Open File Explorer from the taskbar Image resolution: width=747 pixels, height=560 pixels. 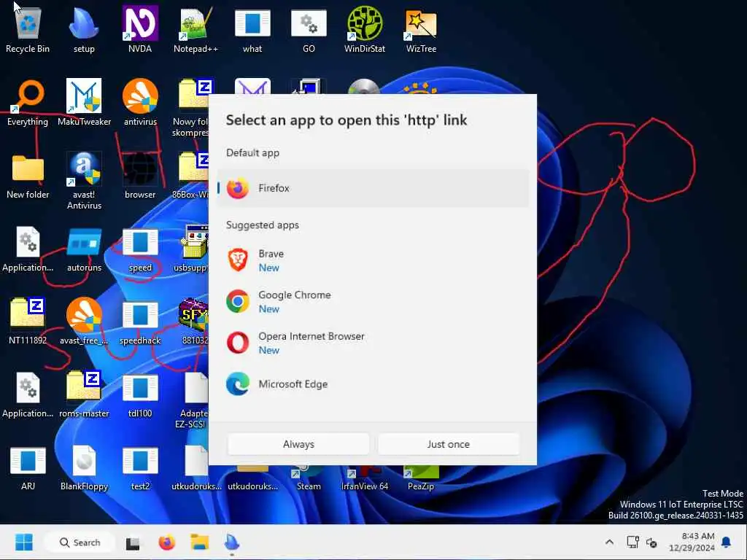[x=200, y=542]
